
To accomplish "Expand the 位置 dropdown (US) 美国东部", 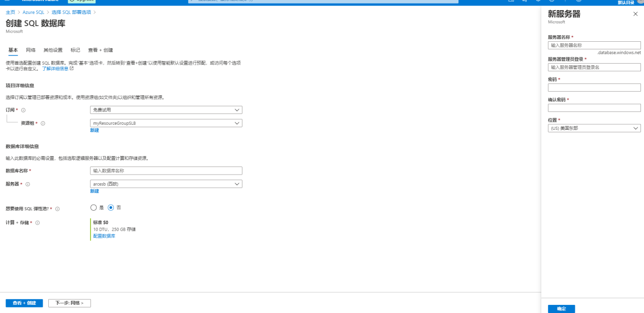I will click(x=594, y=128).
